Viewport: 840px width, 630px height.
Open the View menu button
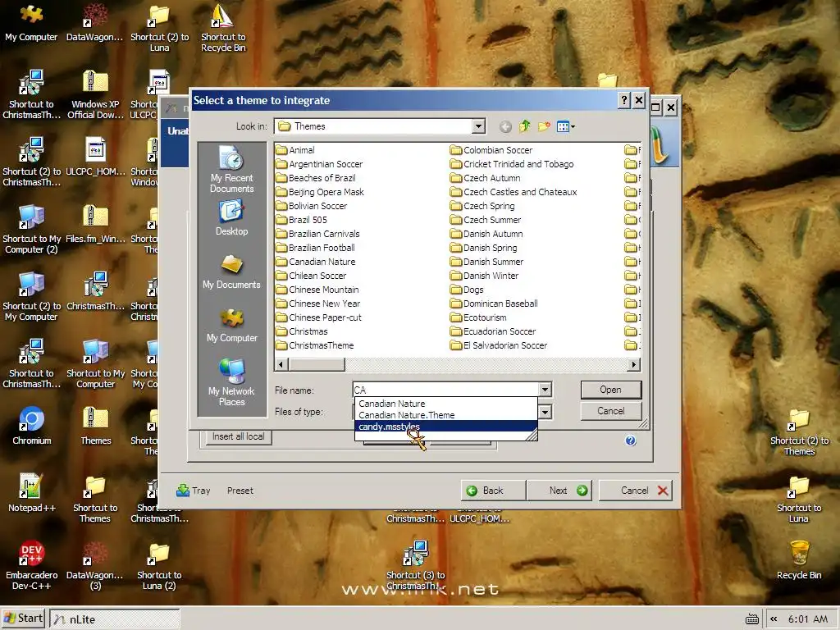[x=565, y=126]
